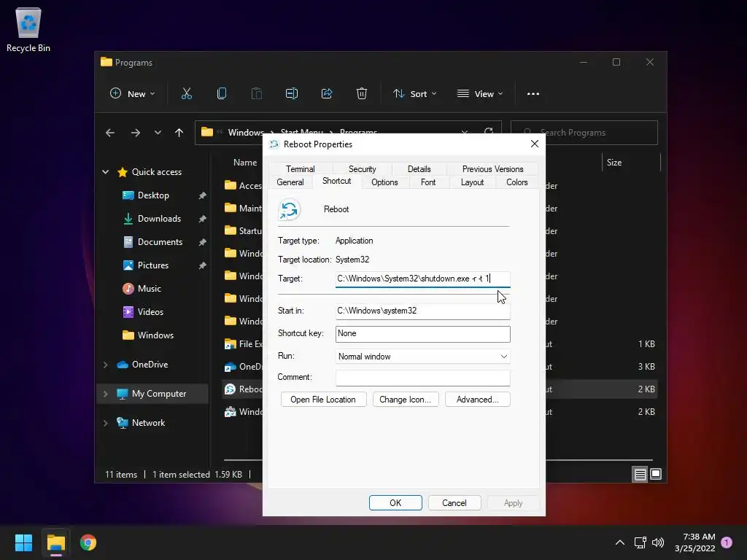The width and height of the screenshot is (747, 560).
Task: Click the Apply button
Action: [513, 503]
